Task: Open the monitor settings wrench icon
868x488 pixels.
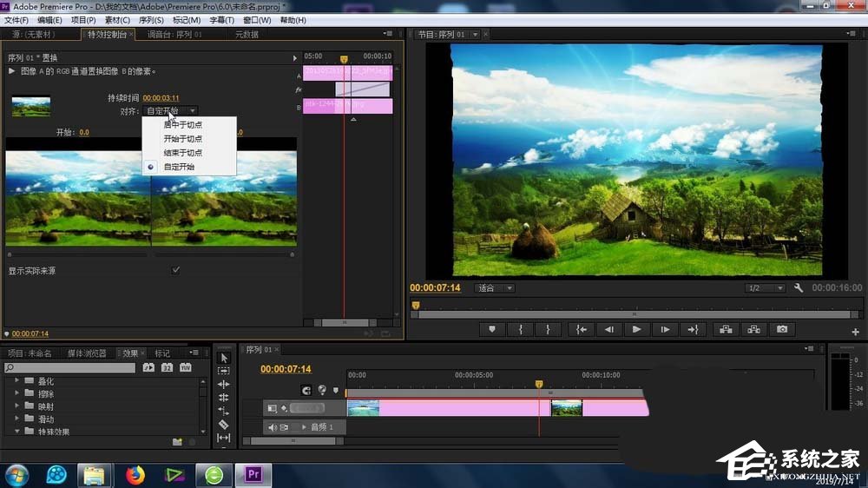Action: tap(799, 288)
